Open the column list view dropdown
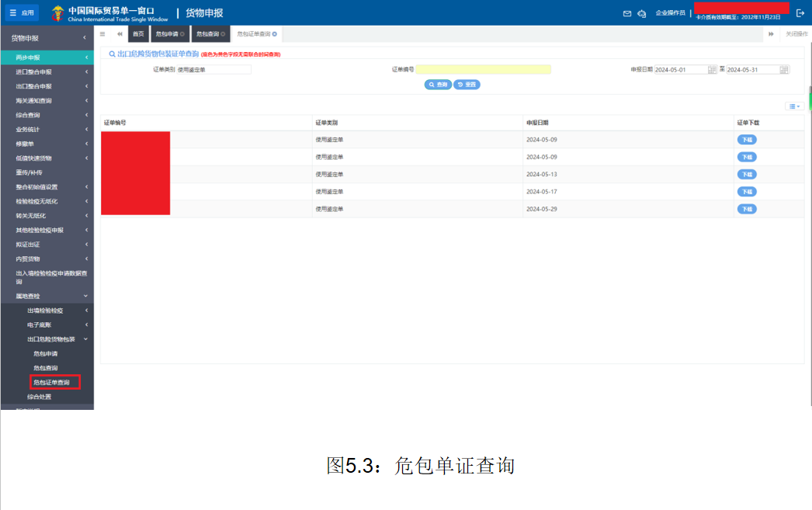The image size is (812, 510). pos(794,106)
